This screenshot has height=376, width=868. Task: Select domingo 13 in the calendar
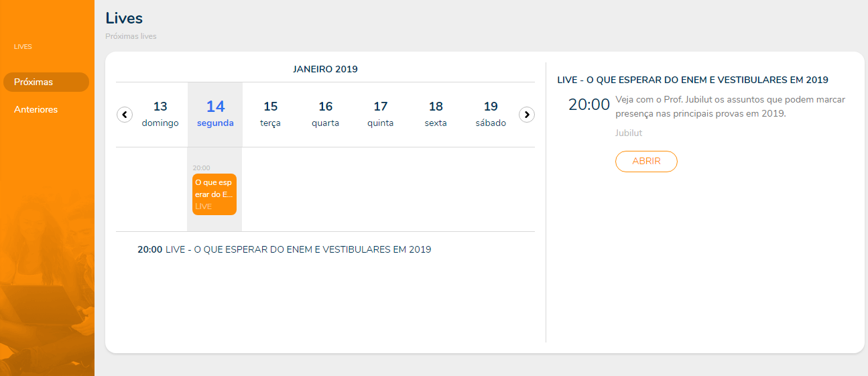click(160, 114)
